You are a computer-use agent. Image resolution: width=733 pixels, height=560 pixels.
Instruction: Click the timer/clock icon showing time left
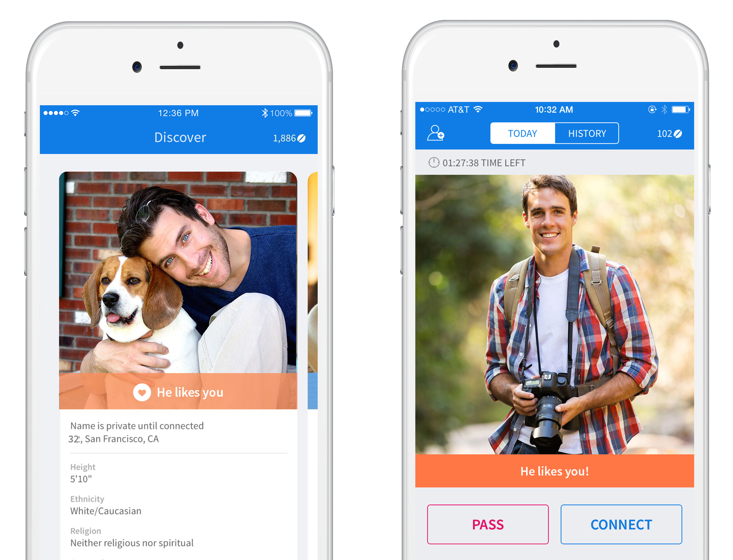(424, 165)
